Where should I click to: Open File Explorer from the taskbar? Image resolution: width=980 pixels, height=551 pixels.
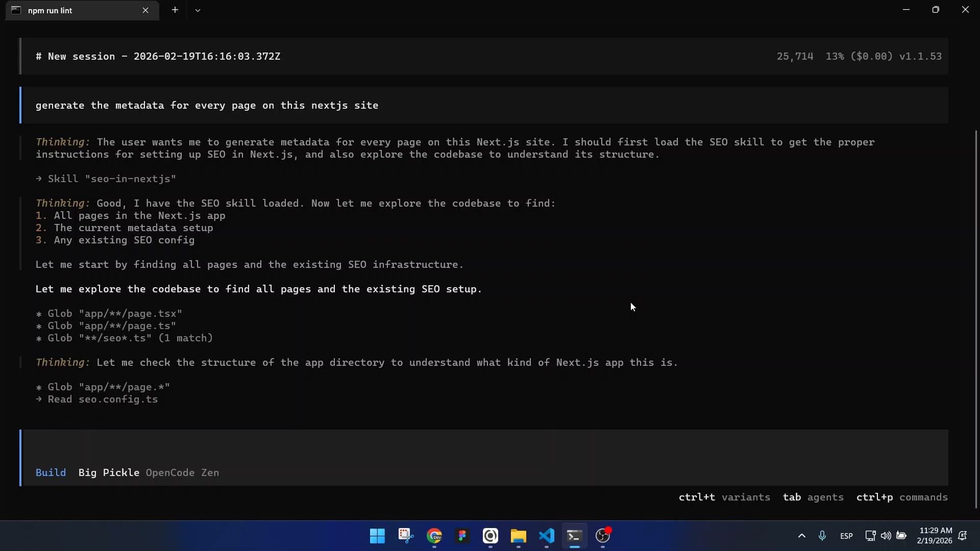(x=518, y=536)
